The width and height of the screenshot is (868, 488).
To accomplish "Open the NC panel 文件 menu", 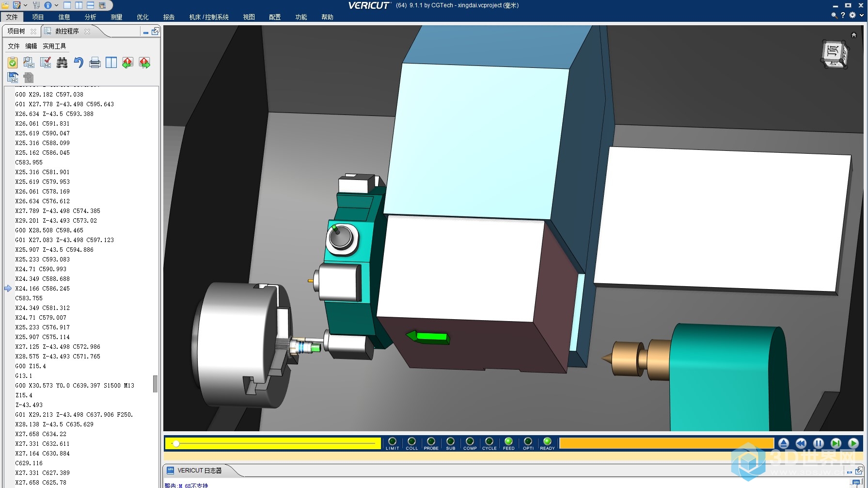I will pyautogui.click(x=14, y=46).
